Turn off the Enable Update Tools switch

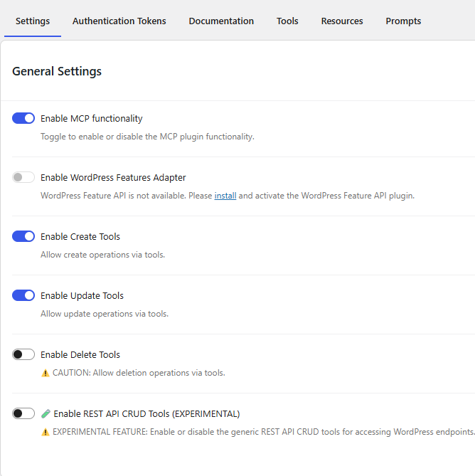pyautogui.click(x=23, y=295)
